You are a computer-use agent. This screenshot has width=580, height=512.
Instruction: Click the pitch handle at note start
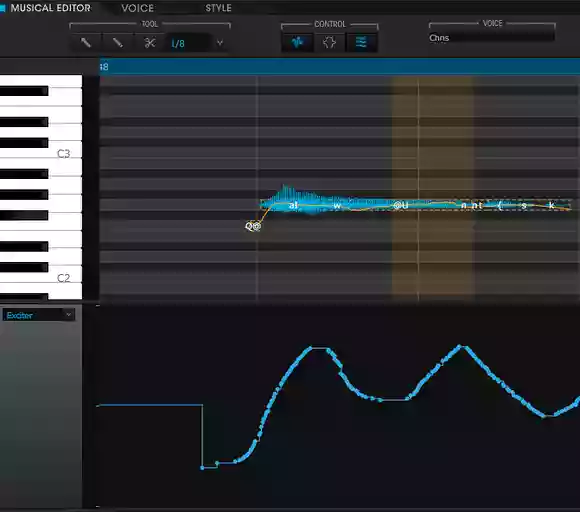point(253,226)
